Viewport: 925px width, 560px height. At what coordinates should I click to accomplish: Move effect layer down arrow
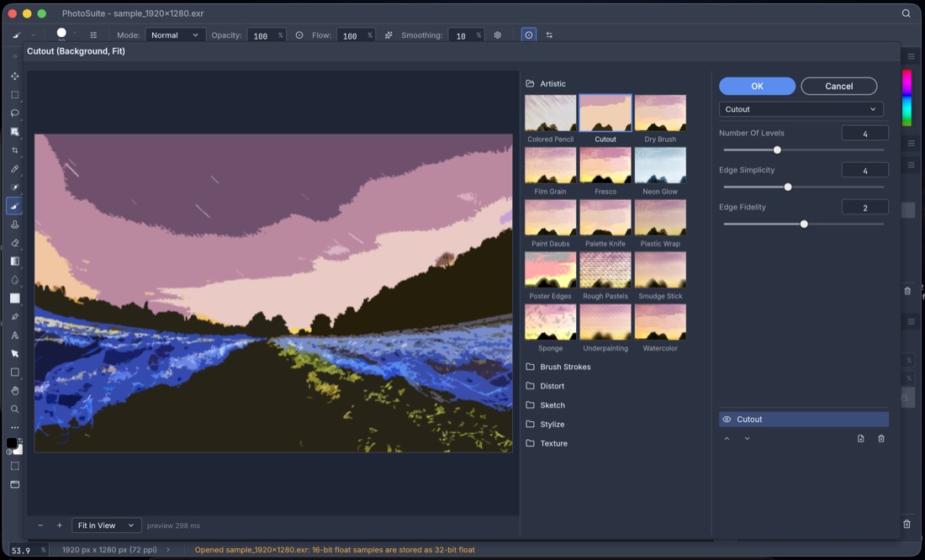pos(747,438)
